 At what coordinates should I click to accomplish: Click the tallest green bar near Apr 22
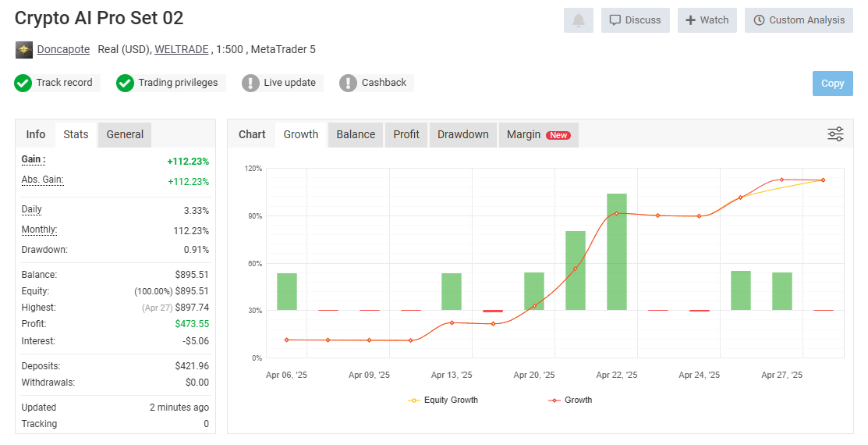[617, 251]
